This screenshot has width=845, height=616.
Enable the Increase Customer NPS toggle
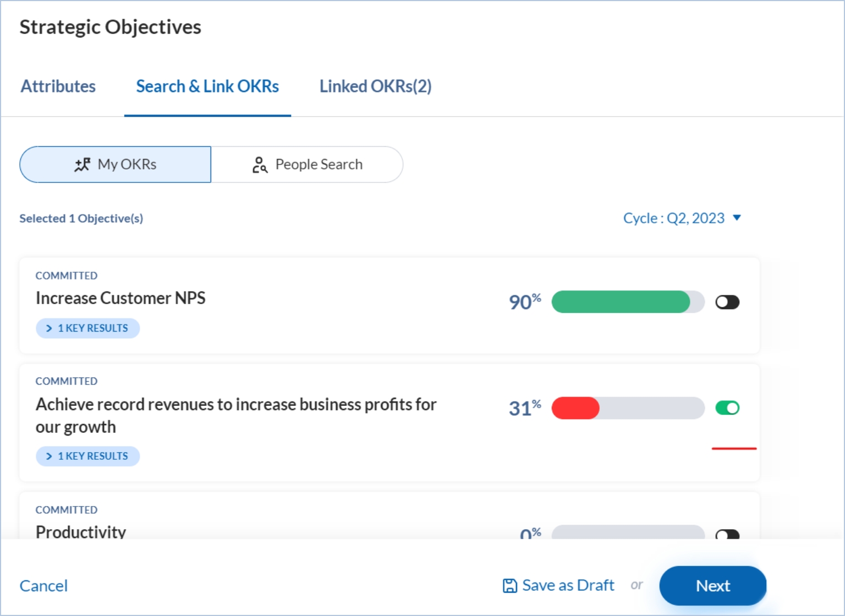click(x=727, y=302)
